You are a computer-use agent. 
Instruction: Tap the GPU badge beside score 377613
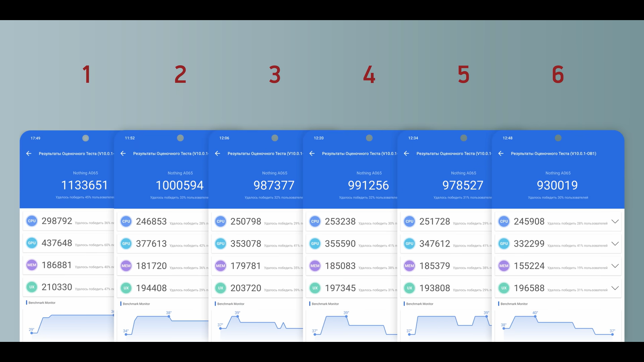click(x=126, y=243)
